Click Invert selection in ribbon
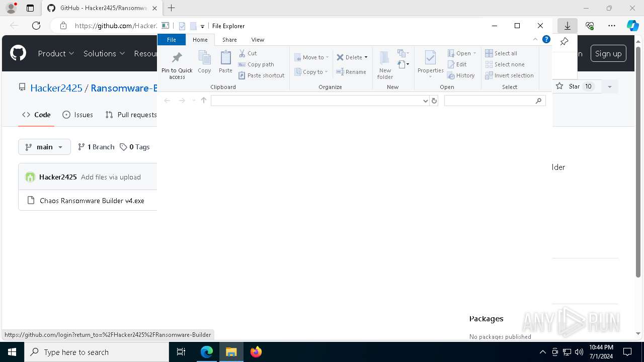This screenshot has height=362, width=644. (509, 75)
